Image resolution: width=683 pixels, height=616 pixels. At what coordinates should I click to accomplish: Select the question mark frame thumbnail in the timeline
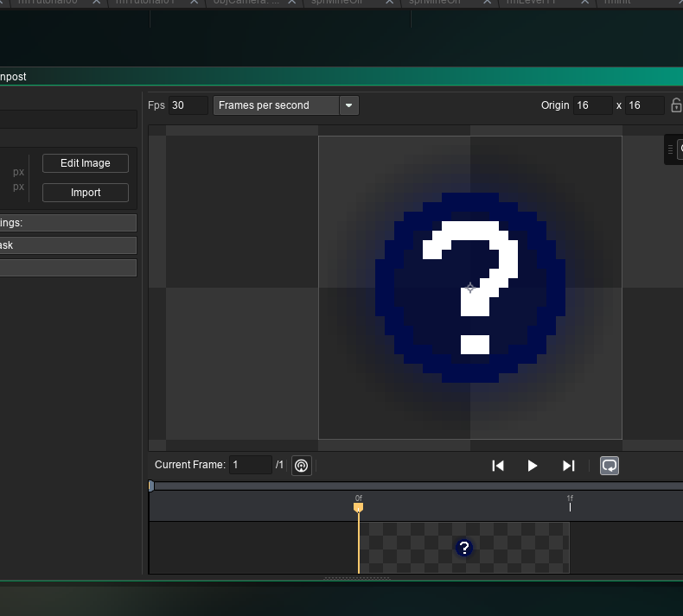click(x=464, y=548)
